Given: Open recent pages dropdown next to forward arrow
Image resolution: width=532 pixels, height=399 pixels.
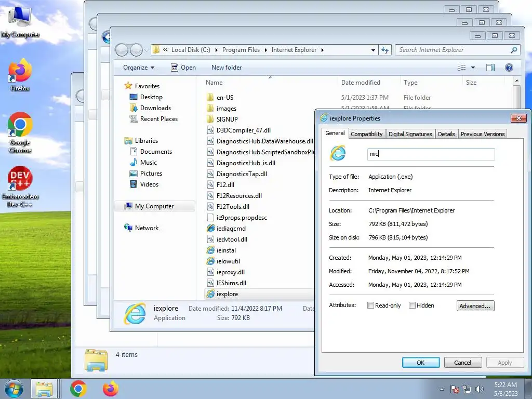Looking at the screenshot, I should coord(147,50).
